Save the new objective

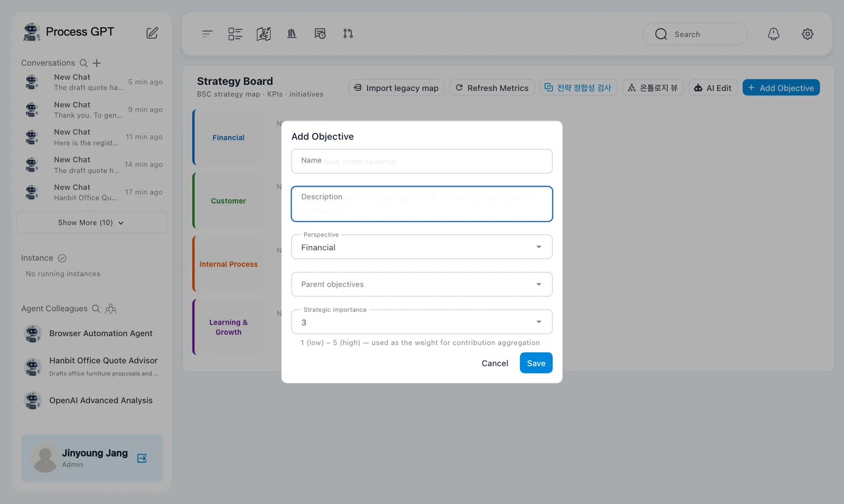point(536,363)
